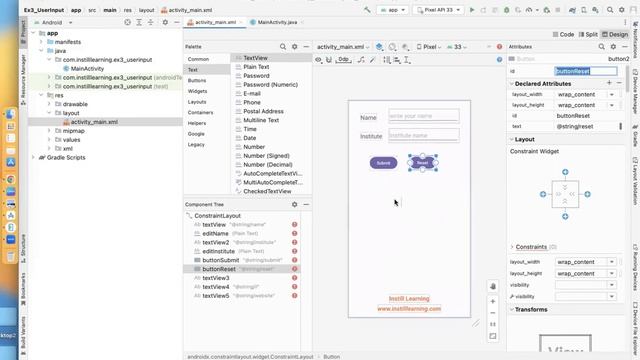
Task: Select MainActivity in the project tree
Action: [x=87, y=69]
